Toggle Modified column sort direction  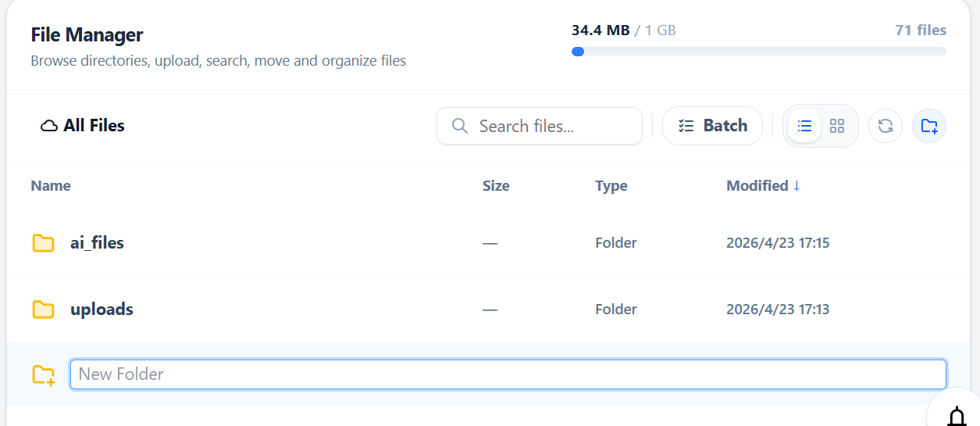pos(763,186)
